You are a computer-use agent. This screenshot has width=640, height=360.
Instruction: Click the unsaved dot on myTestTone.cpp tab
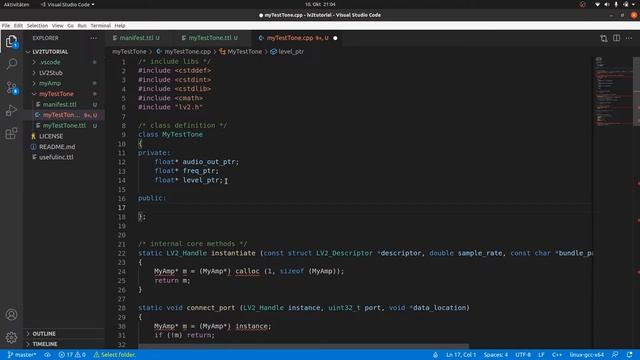(335, 38)
